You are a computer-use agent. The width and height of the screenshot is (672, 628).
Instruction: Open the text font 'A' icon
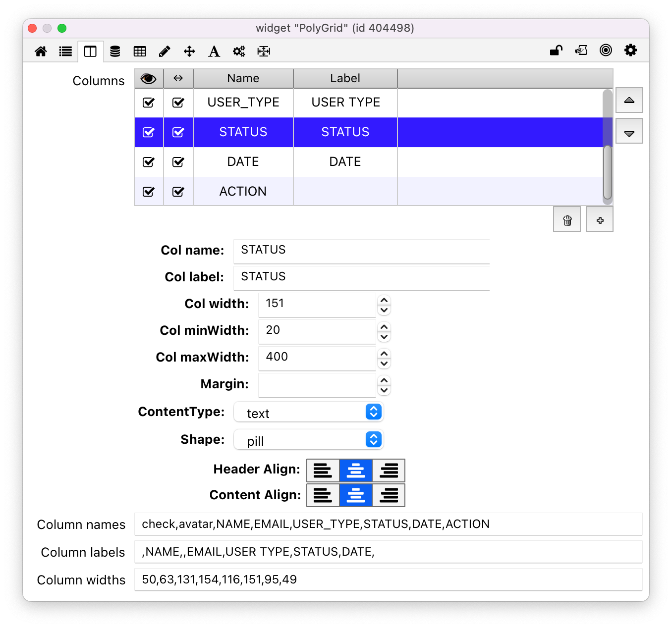[214, 52]
